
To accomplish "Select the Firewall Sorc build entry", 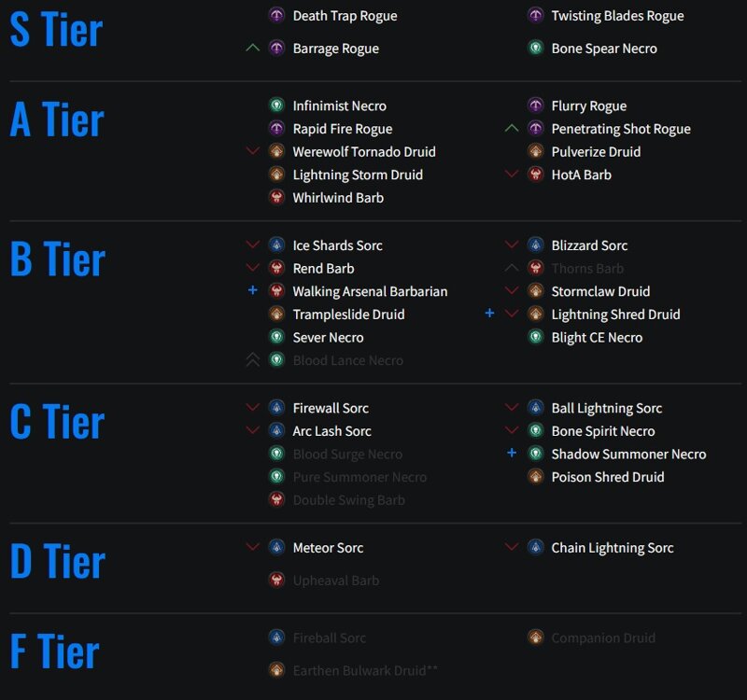I will click(331, 408).
